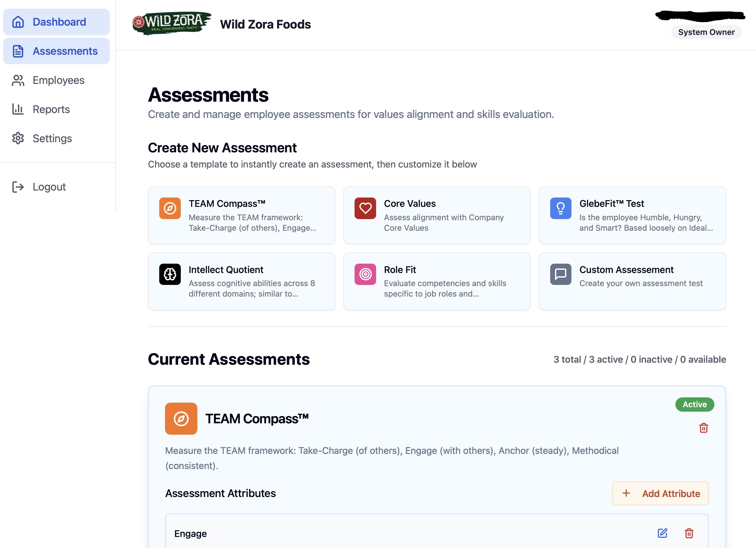
Task: Open the Dashboard from the sidebar
Action: 56,22
